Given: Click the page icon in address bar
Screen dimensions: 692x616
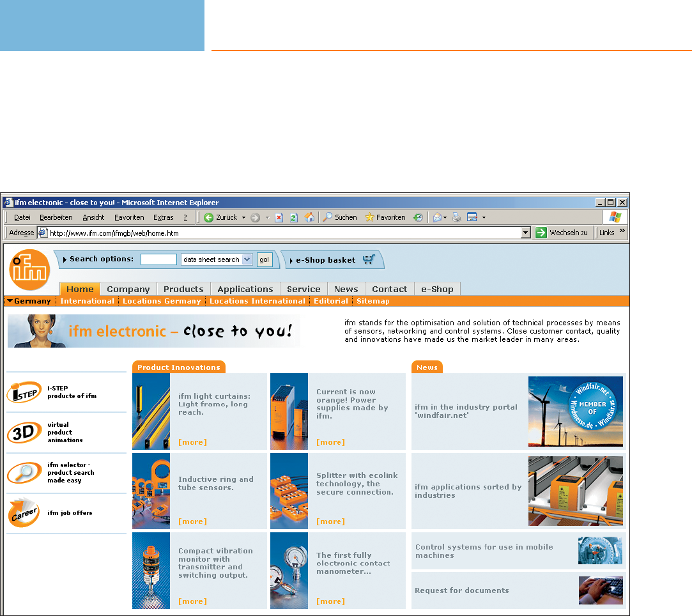Looking at the screenshot, I should click(43, 233).
